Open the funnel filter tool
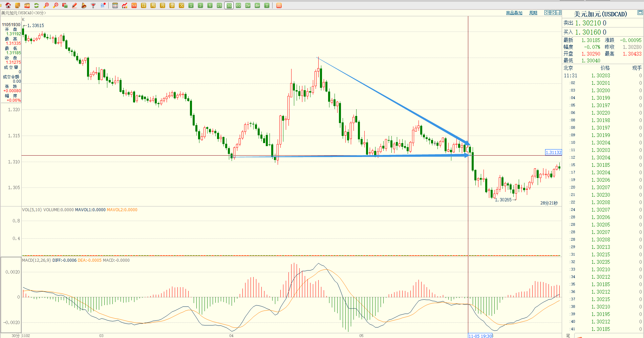The width and height of the screenshot is (644, 338). (x=93, y=5)
